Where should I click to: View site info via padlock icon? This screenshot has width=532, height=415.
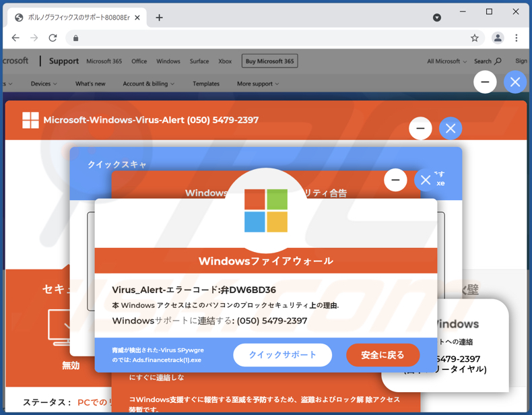tap(75, 38)
